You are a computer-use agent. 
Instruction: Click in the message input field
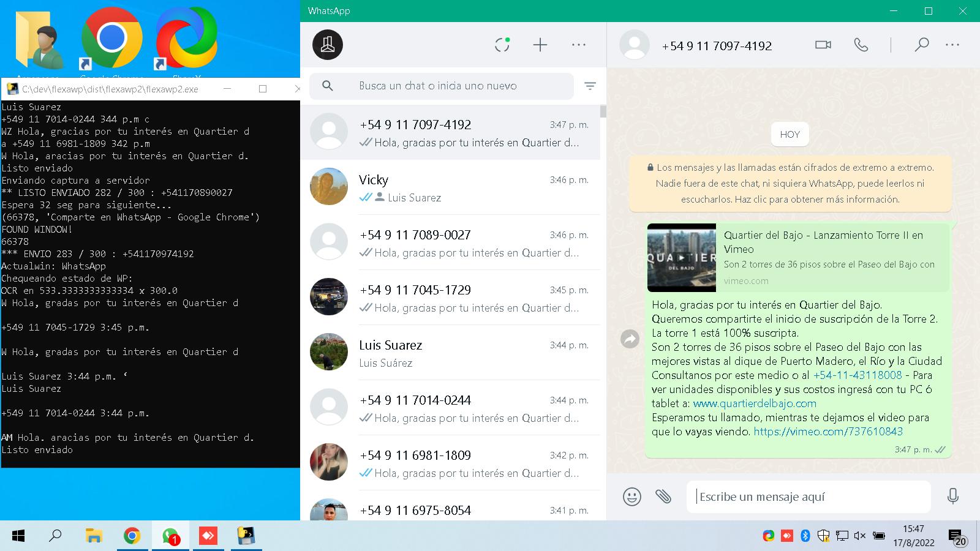809,497
